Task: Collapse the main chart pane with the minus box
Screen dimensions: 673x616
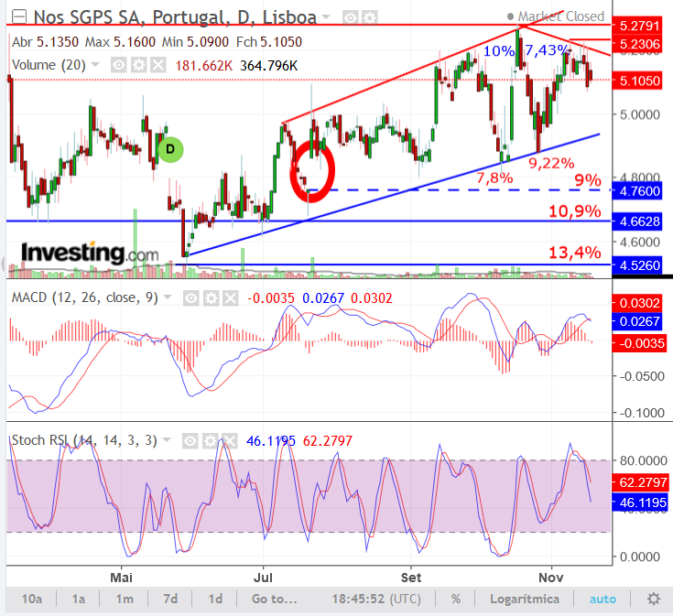Action: pyautogui.click(x=18, y=17)
